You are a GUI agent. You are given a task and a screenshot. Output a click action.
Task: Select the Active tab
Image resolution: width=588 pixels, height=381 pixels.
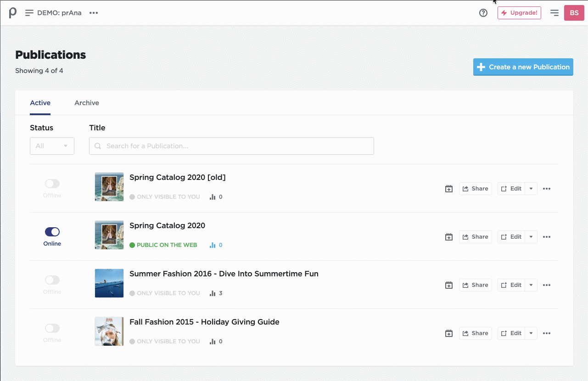pyautogui.click(x=40, y=103)
